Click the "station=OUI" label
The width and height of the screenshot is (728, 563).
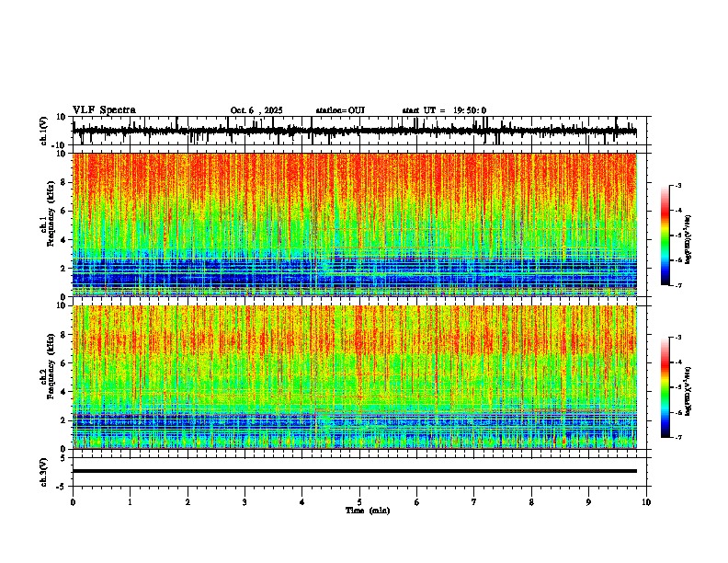(x=340, y=110)
